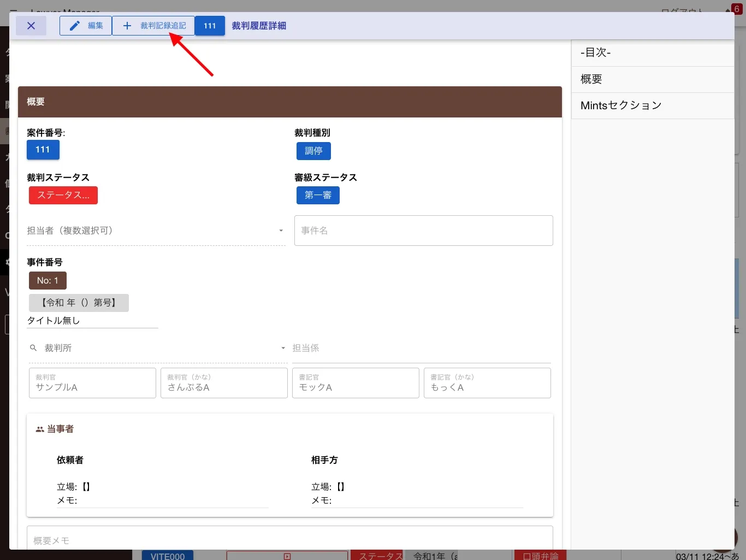
Task: Click the 111 case number badge under 案件番号
Action: coord(43,150)
